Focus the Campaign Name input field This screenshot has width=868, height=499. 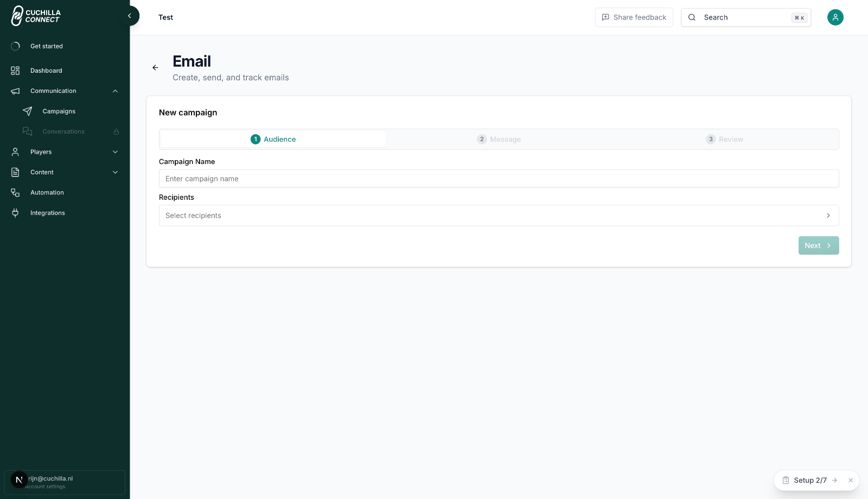pos(499,179)
